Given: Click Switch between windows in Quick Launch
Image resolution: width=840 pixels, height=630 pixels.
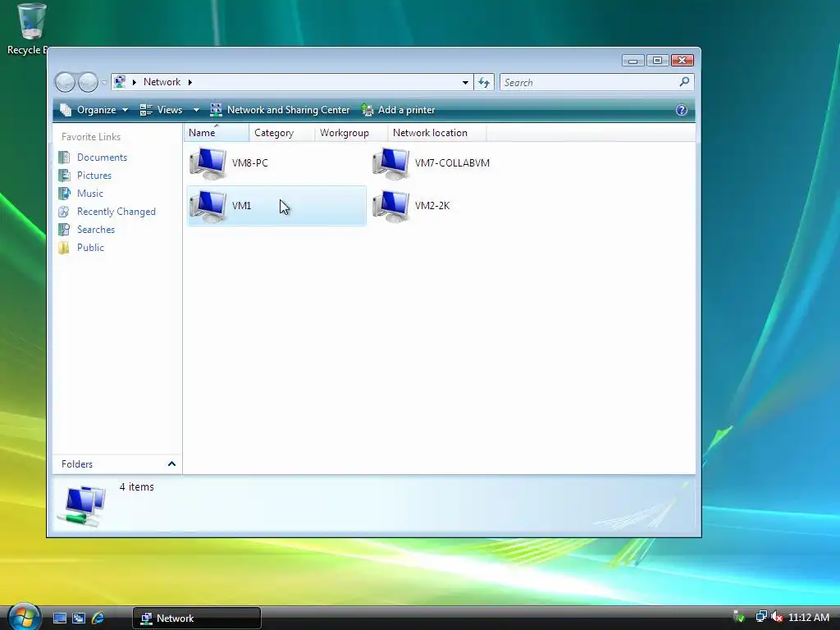Looking at the screenshot, I should point(79,618).
